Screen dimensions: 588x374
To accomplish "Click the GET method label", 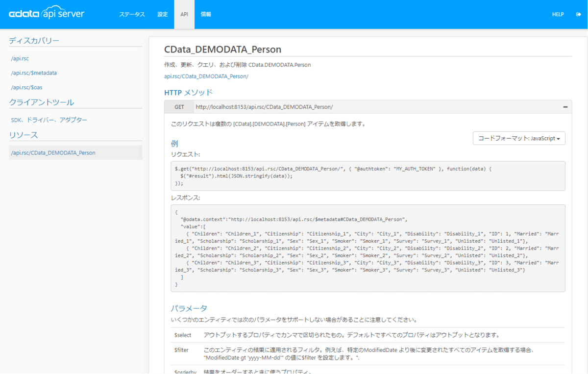I will pyautogui.click(x=179, y=107).
